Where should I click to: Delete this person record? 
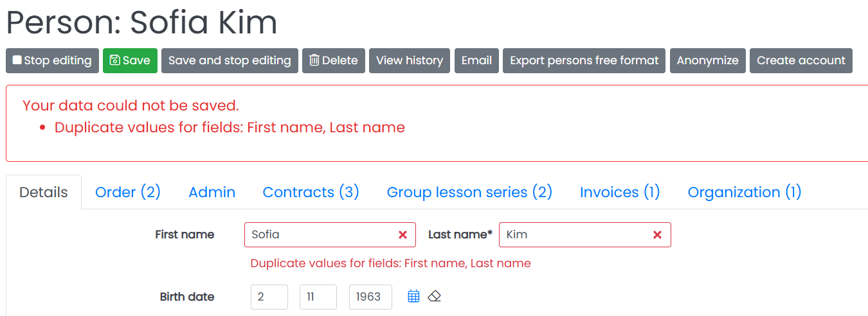click(334, 60)
